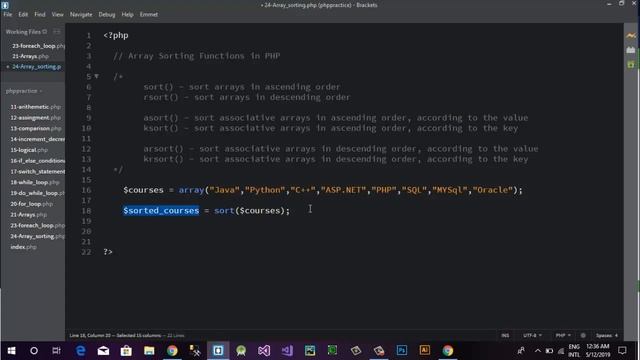640x360 pixels.
Task: Open the Photos app from the taskbar
Action: coord(310,351)
